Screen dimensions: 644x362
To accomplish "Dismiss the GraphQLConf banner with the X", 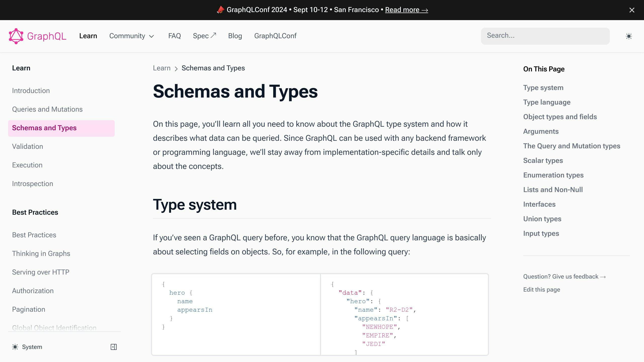I will [x=632, y=10].
